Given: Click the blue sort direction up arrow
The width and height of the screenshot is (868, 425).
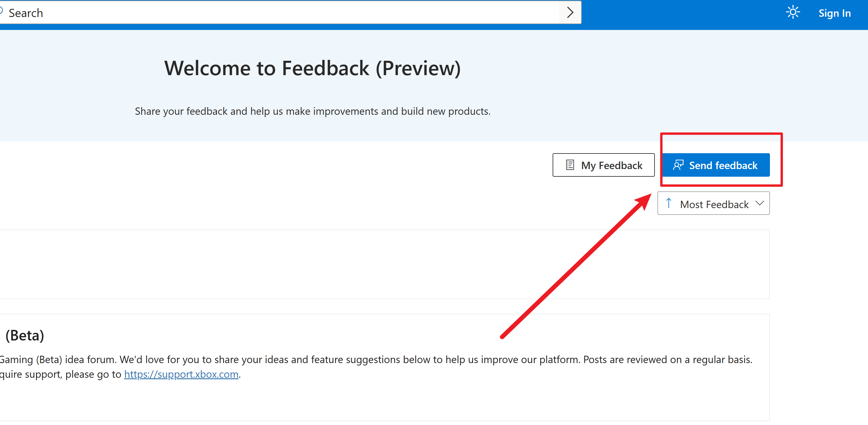Looking at the screenshot, I should tap(669, 203).
